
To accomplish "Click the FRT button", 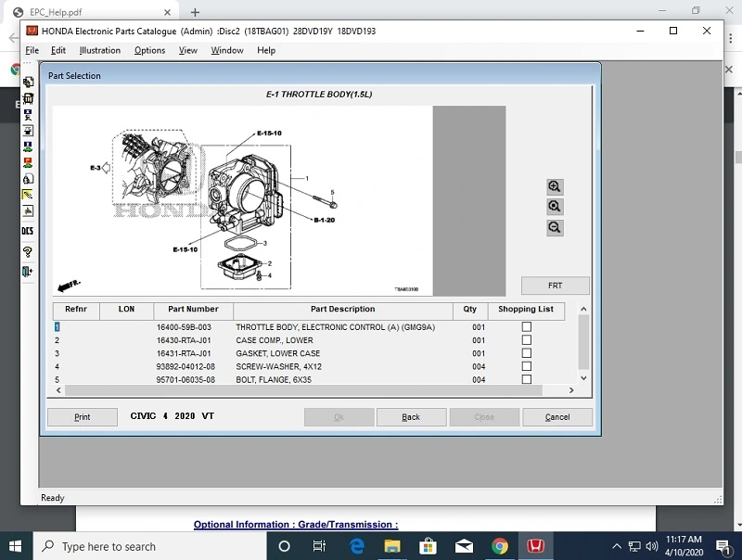I will click(555, 286).
